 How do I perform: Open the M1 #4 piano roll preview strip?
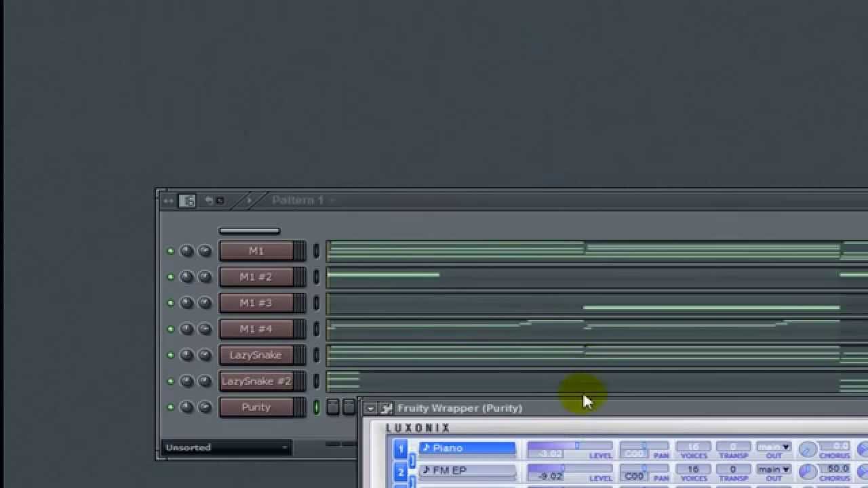[x=597, y=329]
